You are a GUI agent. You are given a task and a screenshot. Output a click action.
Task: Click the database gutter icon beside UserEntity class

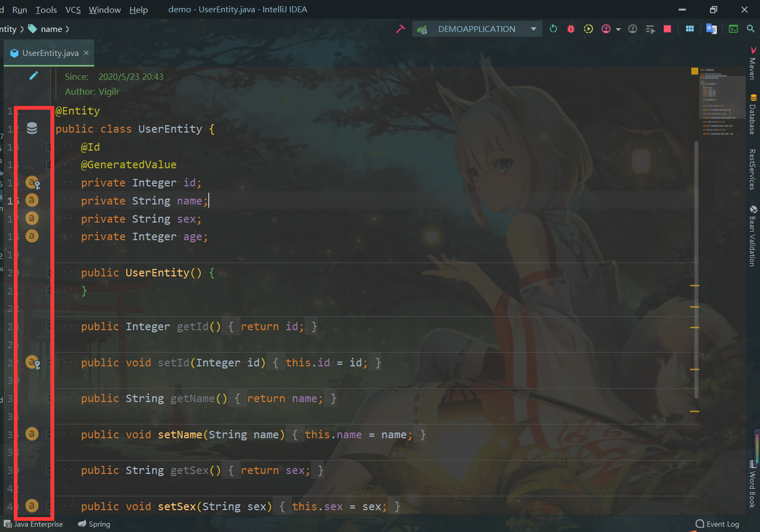[32, 128]
